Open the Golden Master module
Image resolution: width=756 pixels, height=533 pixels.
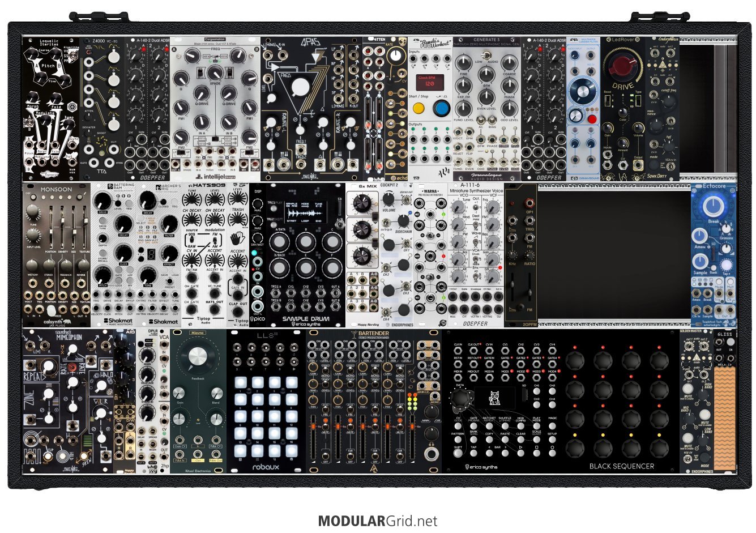[697, 401]
